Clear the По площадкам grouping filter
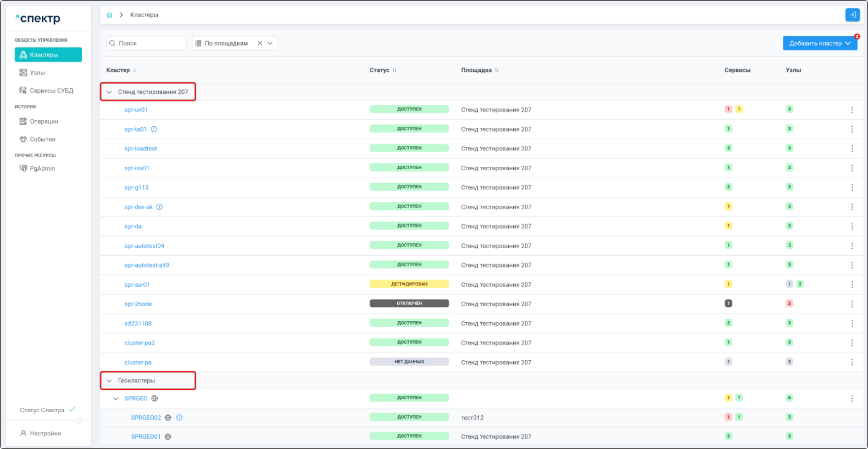 coord(260,43)
